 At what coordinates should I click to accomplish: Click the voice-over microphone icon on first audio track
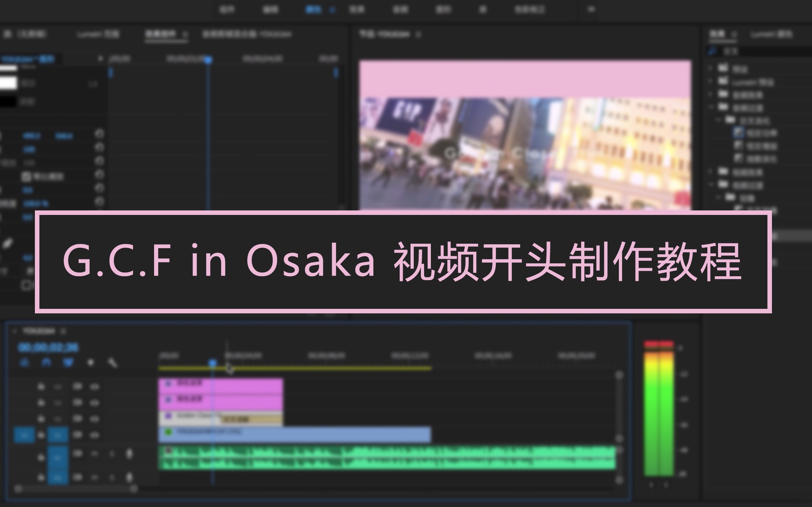[x=129, y=454]
